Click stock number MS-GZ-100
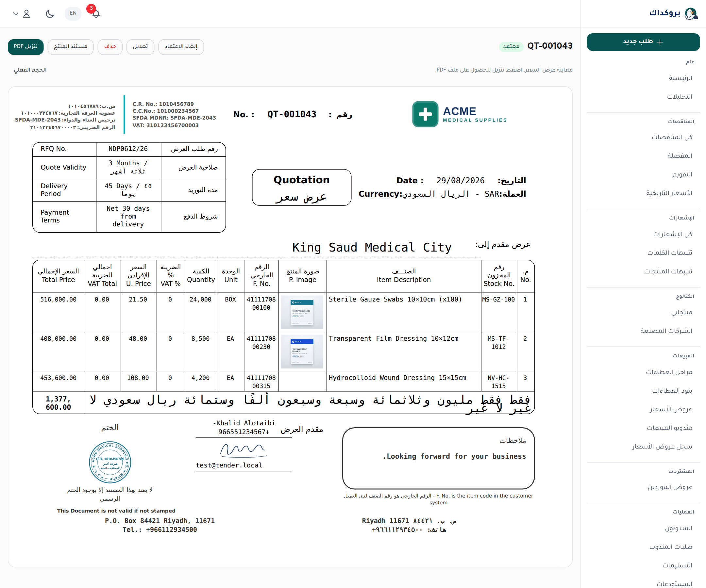The image size is (706, 588). [x=498, y=299]
